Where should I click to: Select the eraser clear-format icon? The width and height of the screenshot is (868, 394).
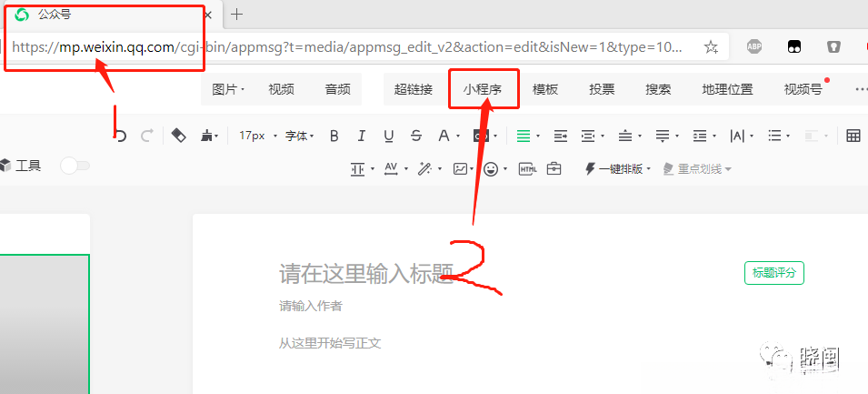[179, 136]
